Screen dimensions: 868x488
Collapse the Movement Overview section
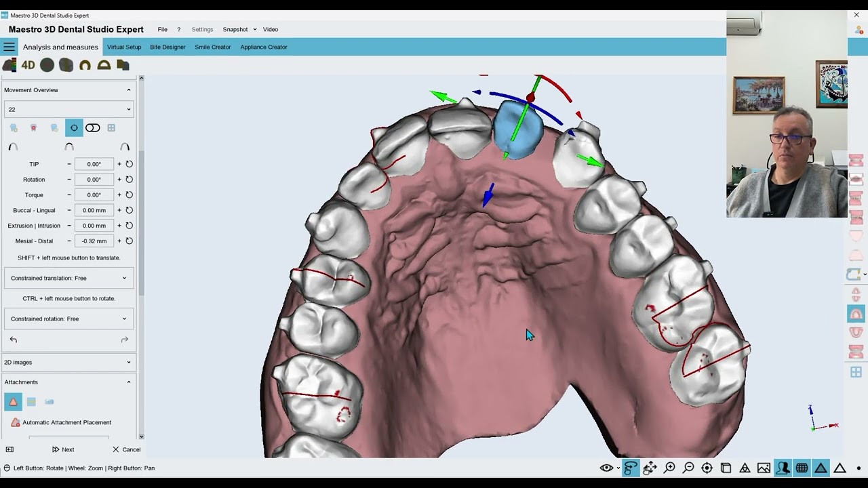point(129,90)
